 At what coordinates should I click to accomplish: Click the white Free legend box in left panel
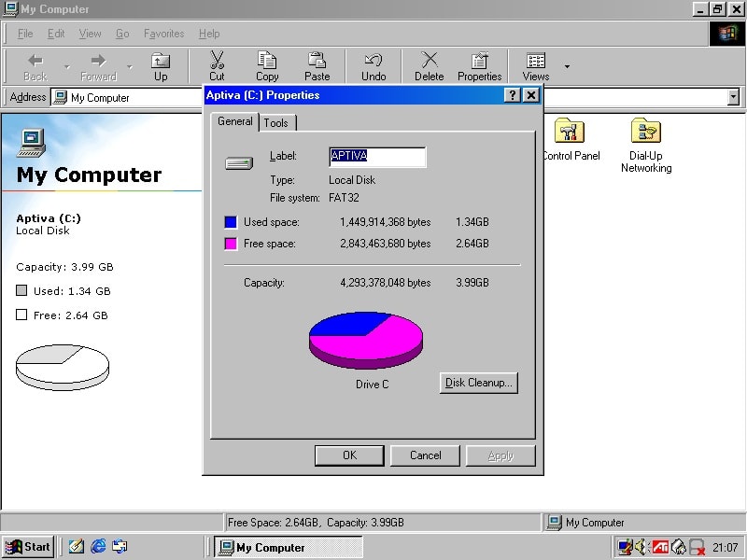(21, 315)
